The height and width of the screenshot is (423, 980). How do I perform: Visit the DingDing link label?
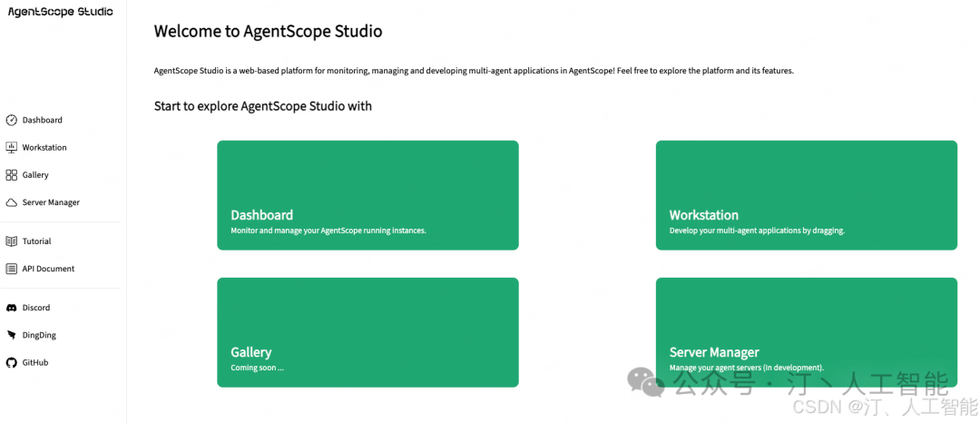pyautogui.click(x=39, y=335)
